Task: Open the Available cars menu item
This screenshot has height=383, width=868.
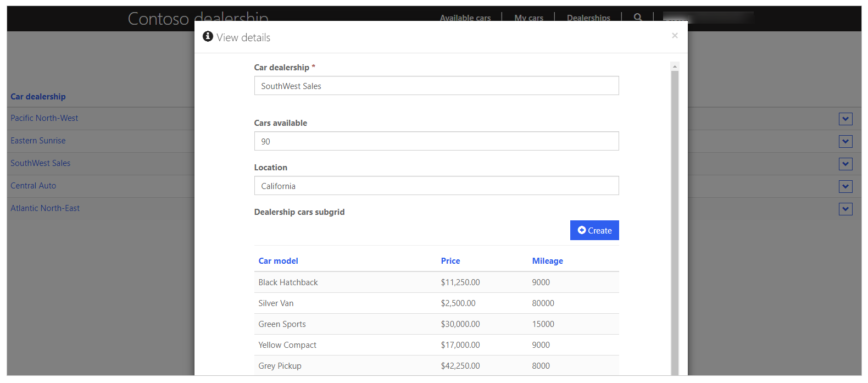Action: pos(465,18)
